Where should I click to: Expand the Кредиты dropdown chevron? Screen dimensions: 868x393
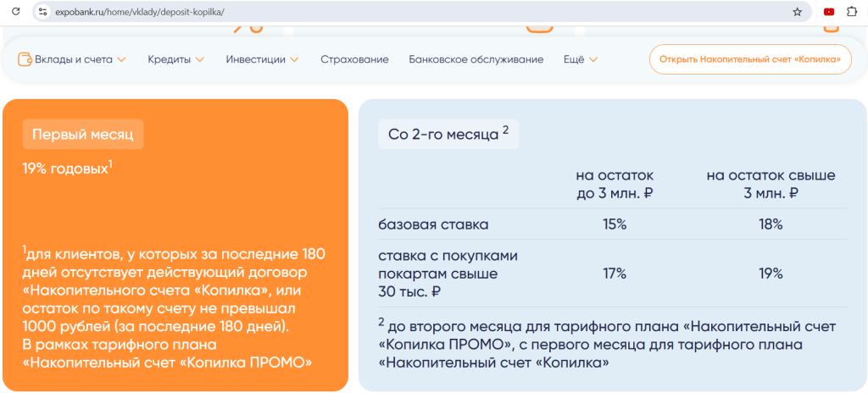[200, 60]
